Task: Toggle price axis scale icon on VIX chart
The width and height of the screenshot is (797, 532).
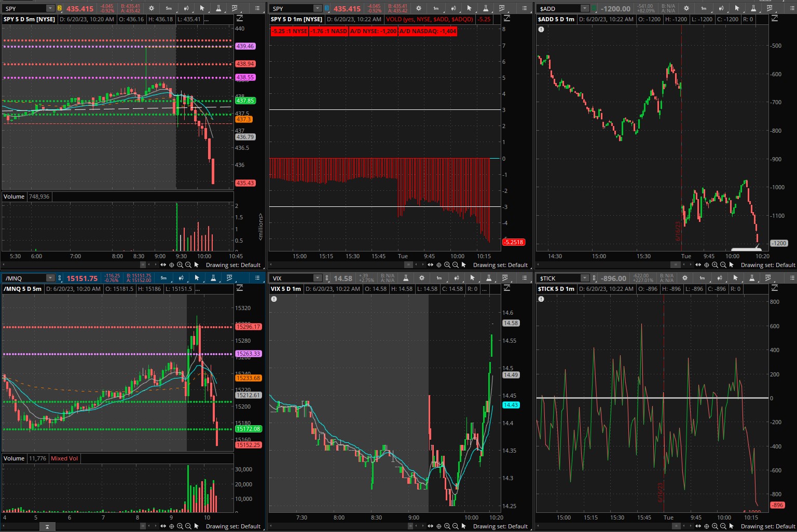Action: pyautogui.click(x=507, y=288)
